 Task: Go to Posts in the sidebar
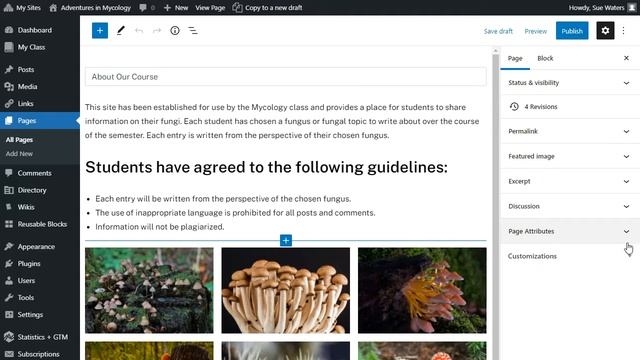click(40, 69)
